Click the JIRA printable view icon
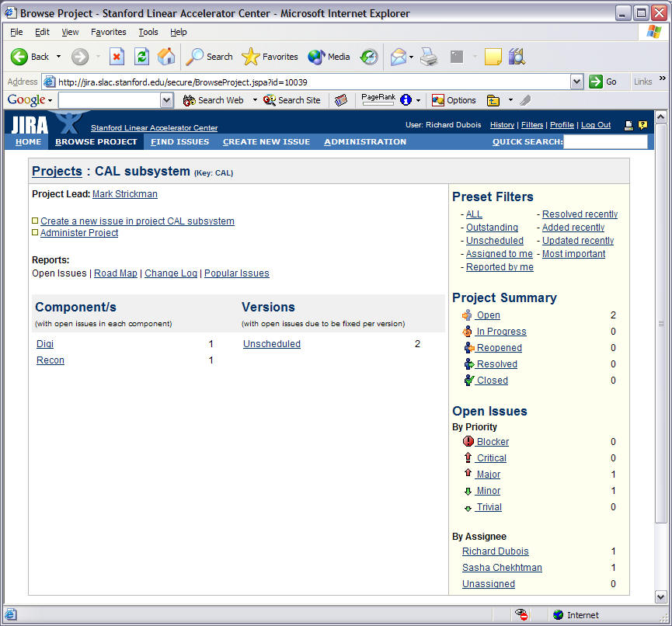Viewport: 672px width, 626px height. 628,125
